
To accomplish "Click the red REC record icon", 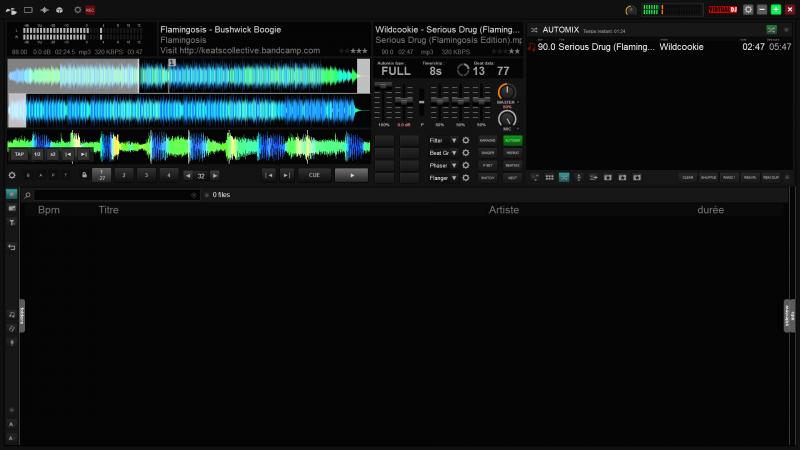I will tap(90, 10).
